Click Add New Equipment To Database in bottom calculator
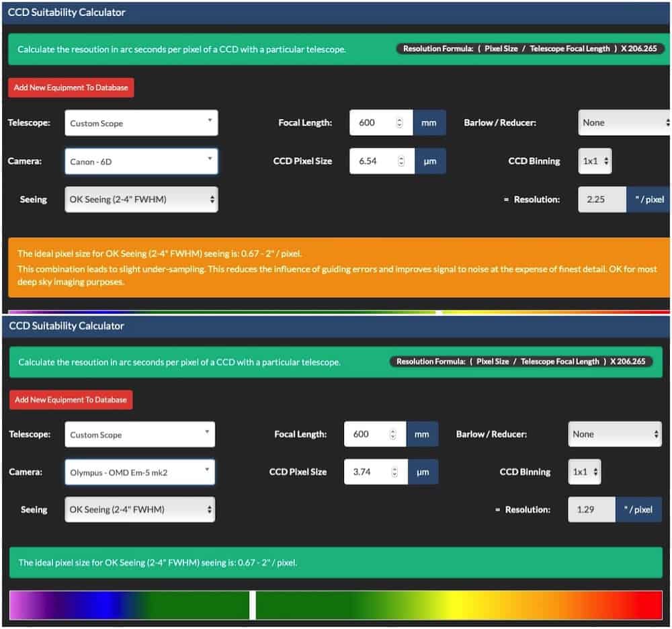The image size is (672, 629). tap(71, 399)
